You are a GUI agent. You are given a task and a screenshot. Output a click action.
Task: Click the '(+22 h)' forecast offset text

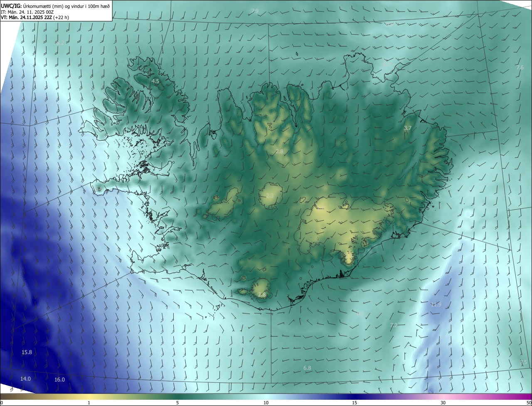coord(61,17)
